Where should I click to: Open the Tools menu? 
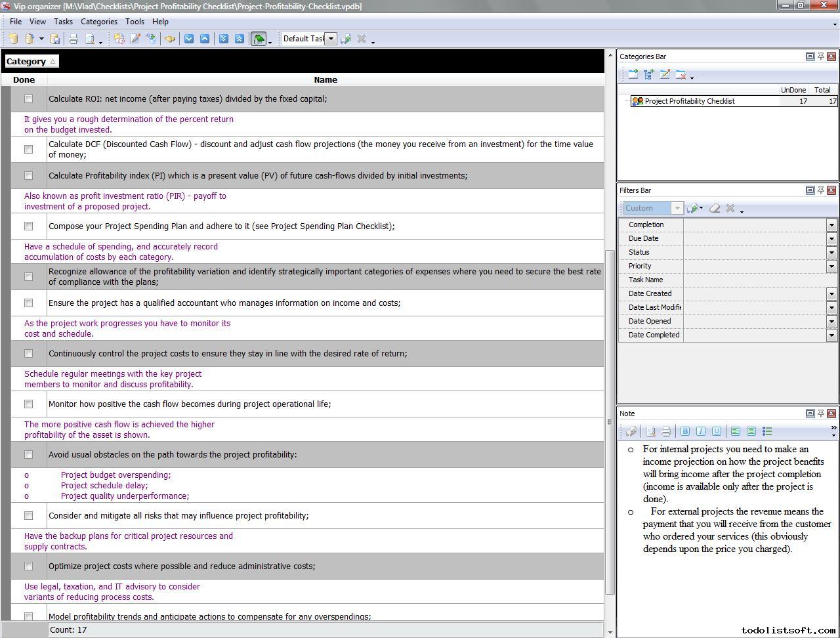point(135,22)
